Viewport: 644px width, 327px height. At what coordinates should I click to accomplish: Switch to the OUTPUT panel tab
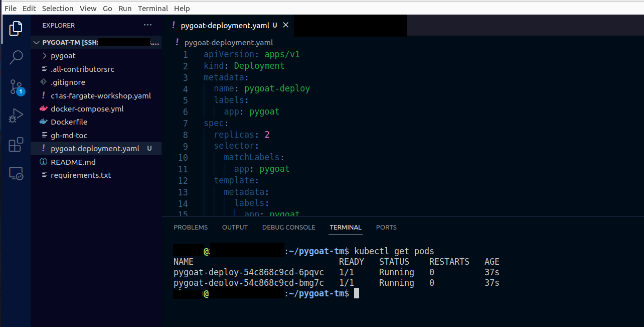coord(235,228)
